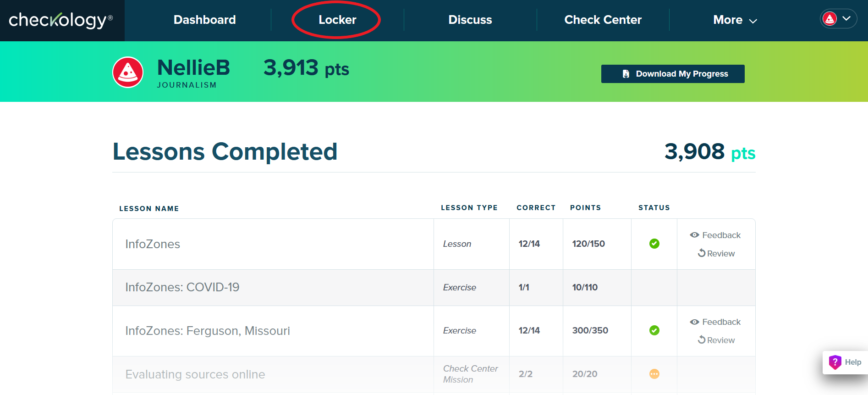Click the purple Help shield icon
868x395 pixels.
(835, 362)
